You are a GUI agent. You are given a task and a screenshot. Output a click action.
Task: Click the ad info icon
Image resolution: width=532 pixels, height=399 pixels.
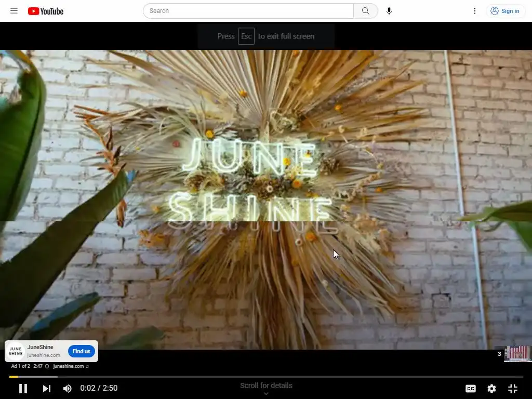47,366
